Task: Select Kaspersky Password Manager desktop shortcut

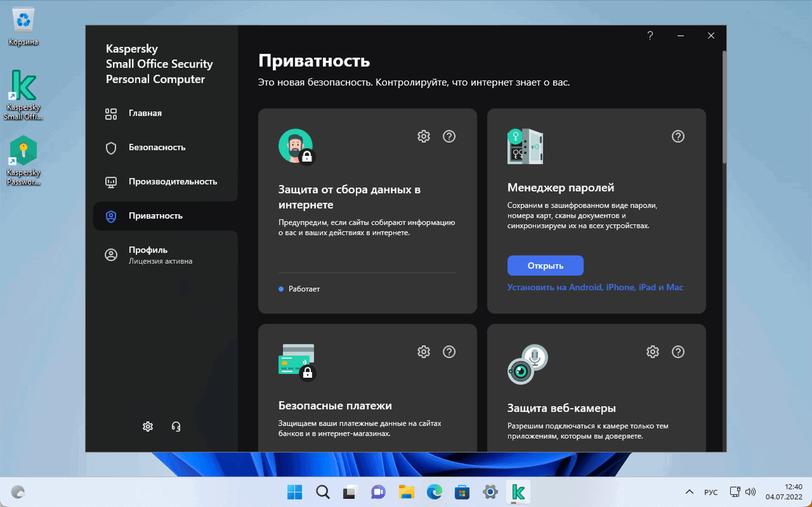Action: 23,161
